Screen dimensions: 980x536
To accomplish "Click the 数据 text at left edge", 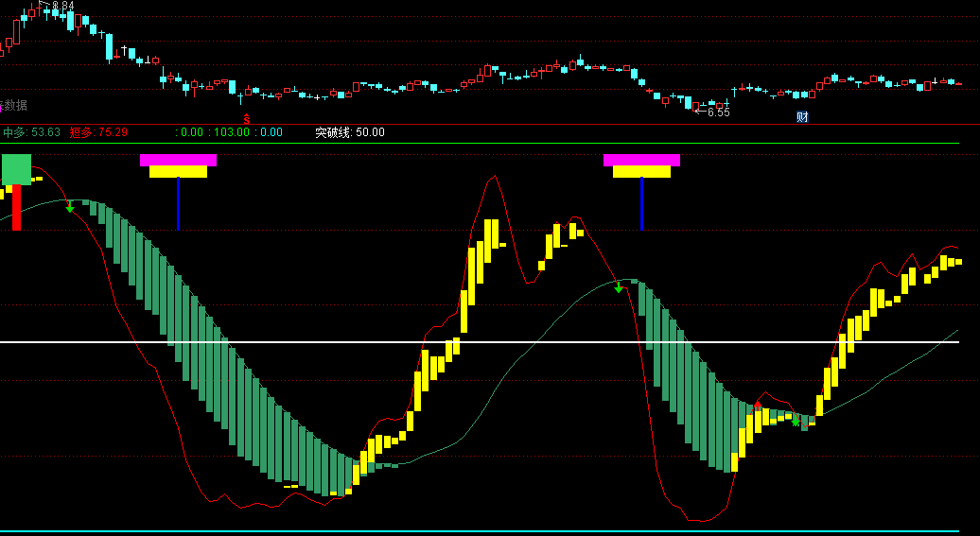I will click(13, 105).
